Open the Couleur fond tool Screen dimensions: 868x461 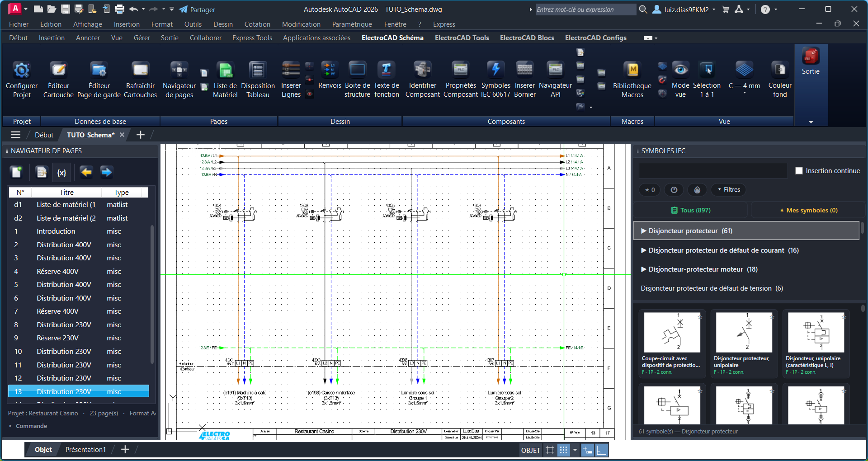(780, 80)
